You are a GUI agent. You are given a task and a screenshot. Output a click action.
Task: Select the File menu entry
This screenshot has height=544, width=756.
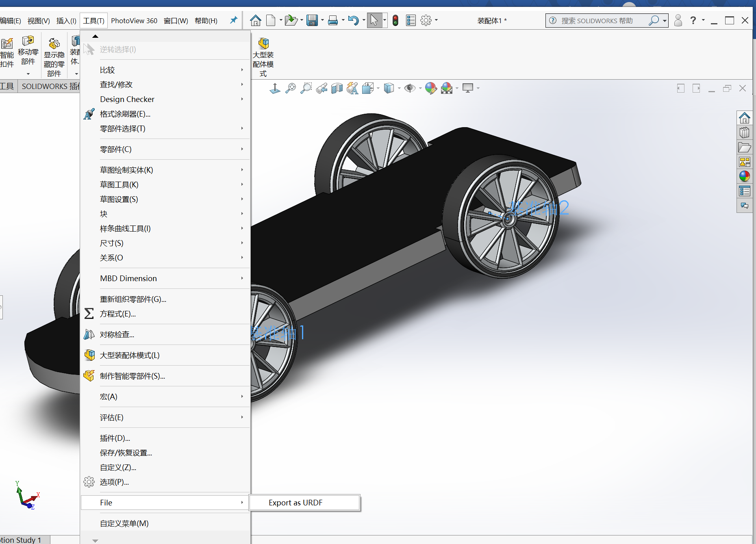[165, 503]
